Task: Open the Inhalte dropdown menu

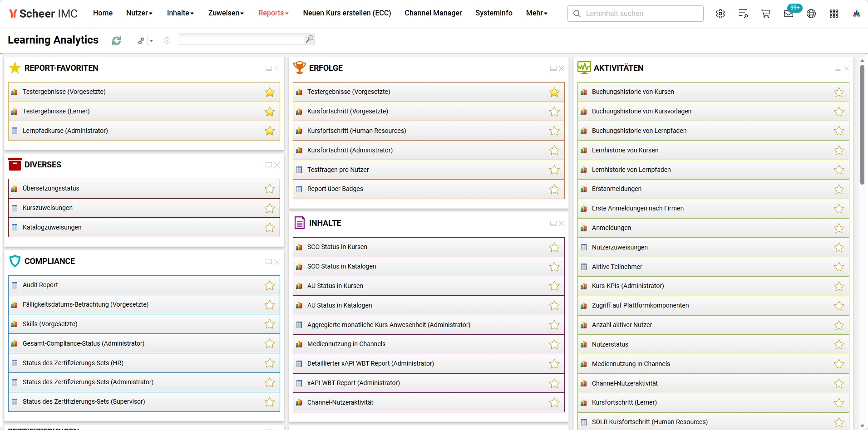Action: (180, 13)
